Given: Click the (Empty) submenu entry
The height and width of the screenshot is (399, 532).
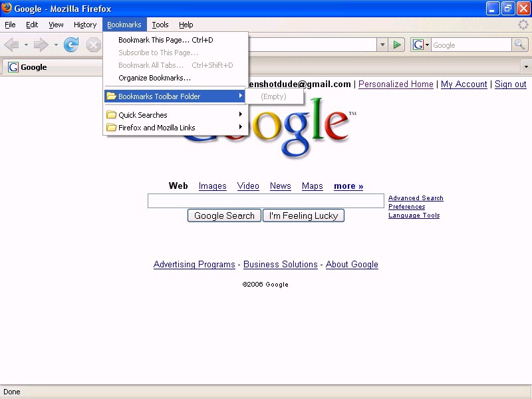Looking at the screenshot, I should click(x=274, y=96).
